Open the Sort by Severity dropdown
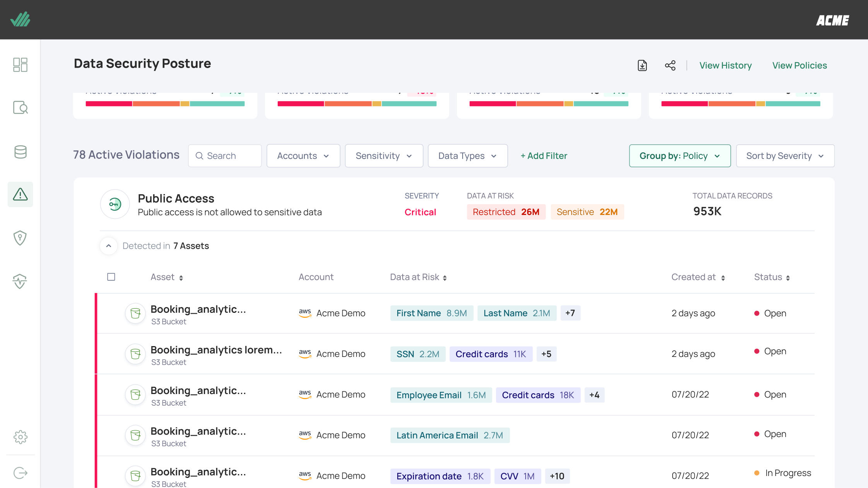This screenshot has height=488, width=868. pos(785,156)
